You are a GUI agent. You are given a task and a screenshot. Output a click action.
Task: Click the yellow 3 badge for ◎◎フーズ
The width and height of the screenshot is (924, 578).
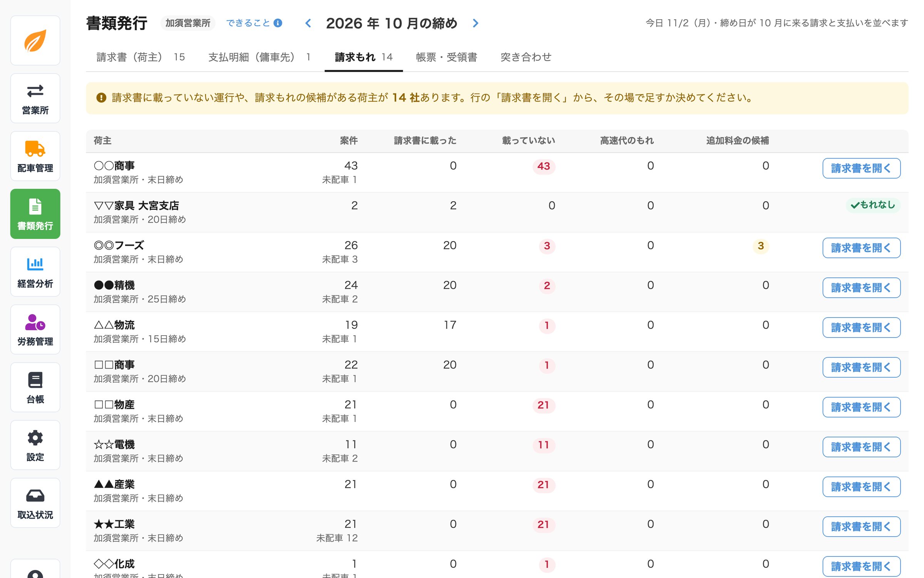[x=761, y=246]
